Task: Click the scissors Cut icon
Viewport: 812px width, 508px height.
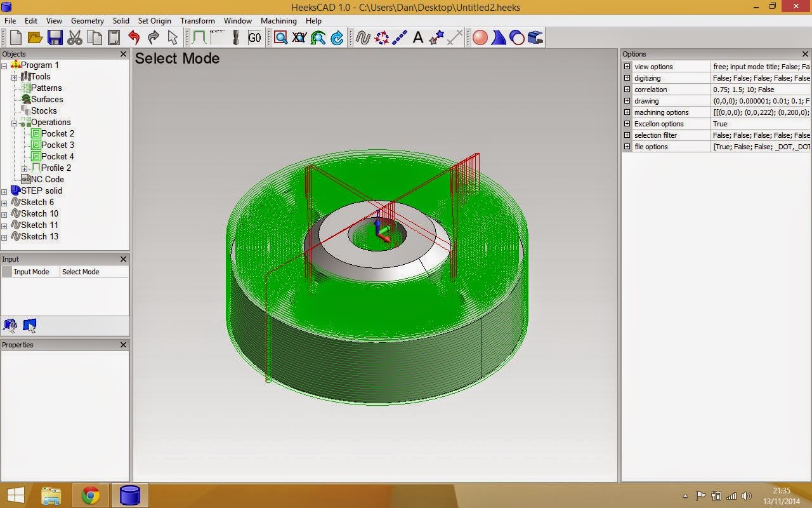Action: coord(75,38)
